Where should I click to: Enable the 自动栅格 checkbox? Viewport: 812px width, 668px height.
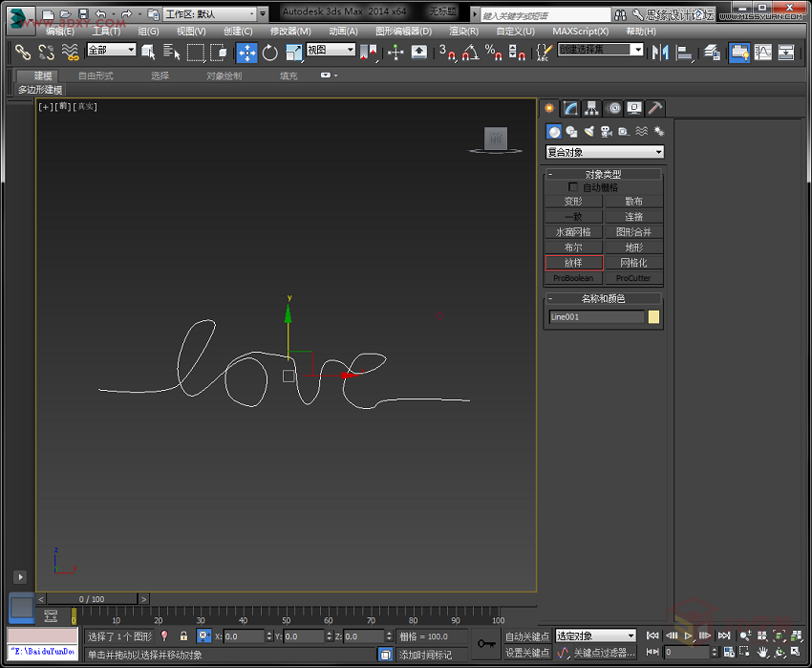(573, 186)
